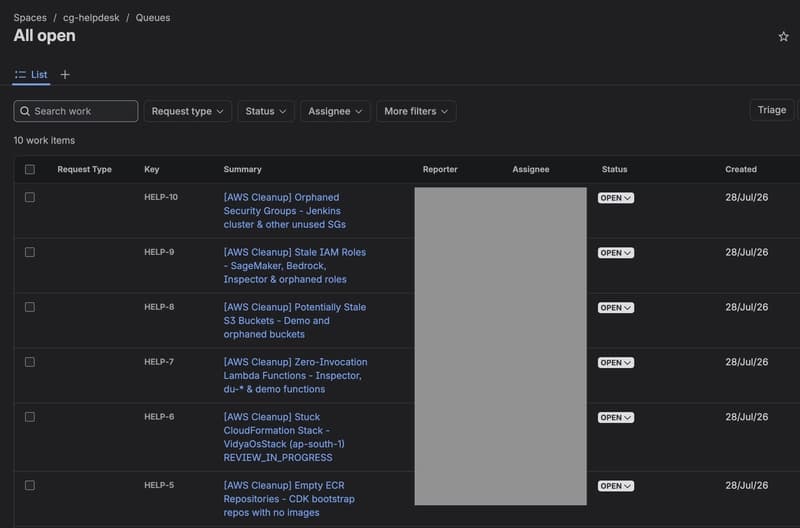
Task: Open Stale IAM Roles ticket summary
Action: (295, 266)
